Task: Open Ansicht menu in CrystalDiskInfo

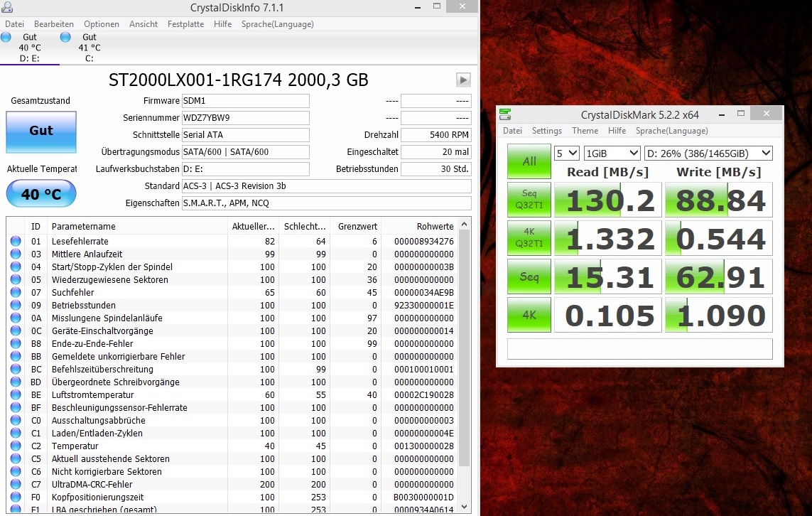Action: (144, 24)
